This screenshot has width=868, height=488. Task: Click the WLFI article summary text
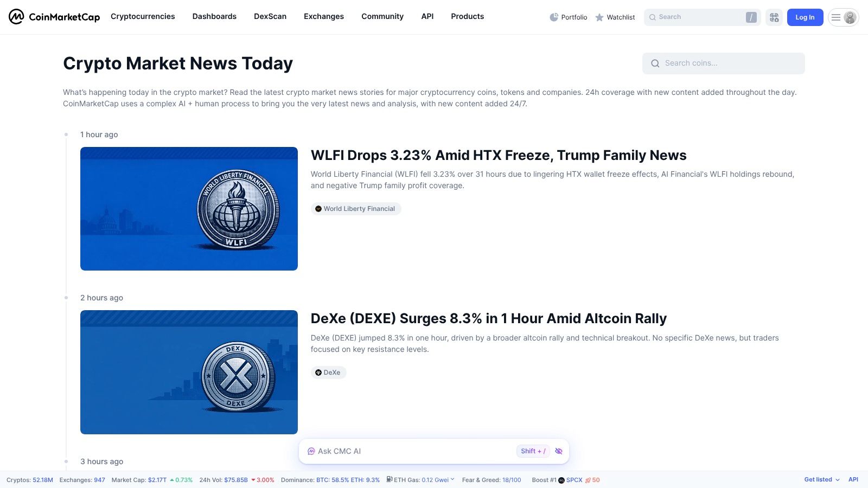pos(552,179)
